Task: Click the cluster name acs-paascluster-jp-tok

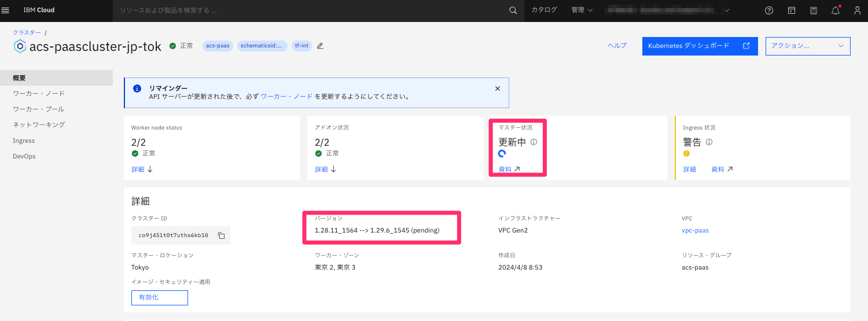Action: pyautogui.click(x=95, y=46)
